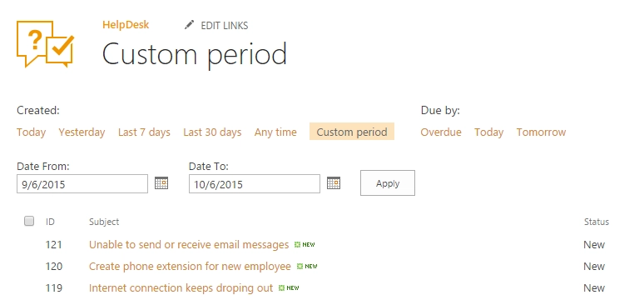Click the Apply button
The image size is (644, 300).
point(387,182)
